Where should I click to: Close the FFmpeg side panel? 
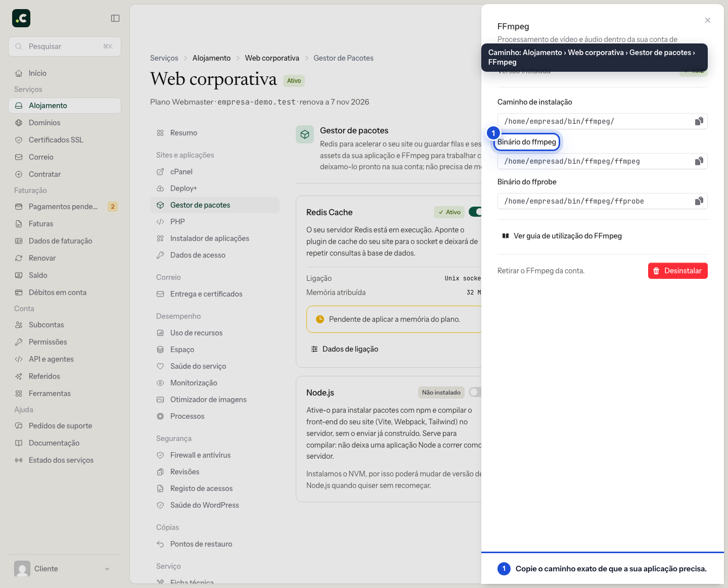(708, 20)
